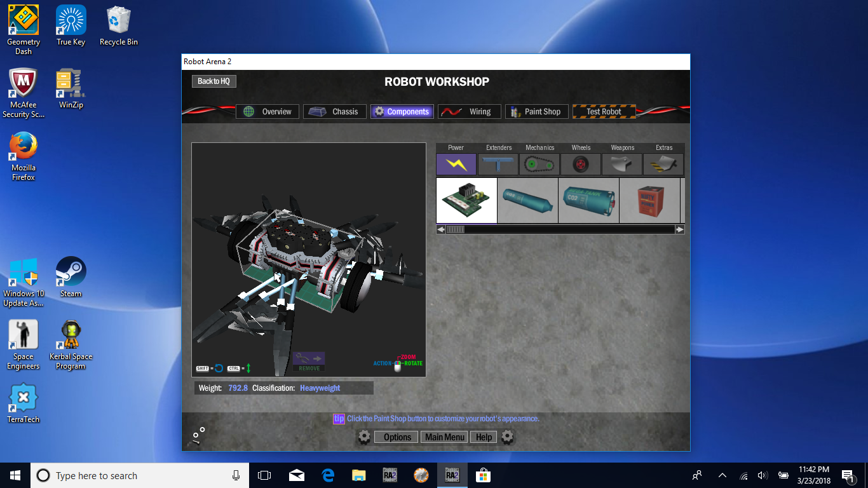Open the Options menu button
The width and height of the screenshot is (868, 488).
click(x=397, y=437)
